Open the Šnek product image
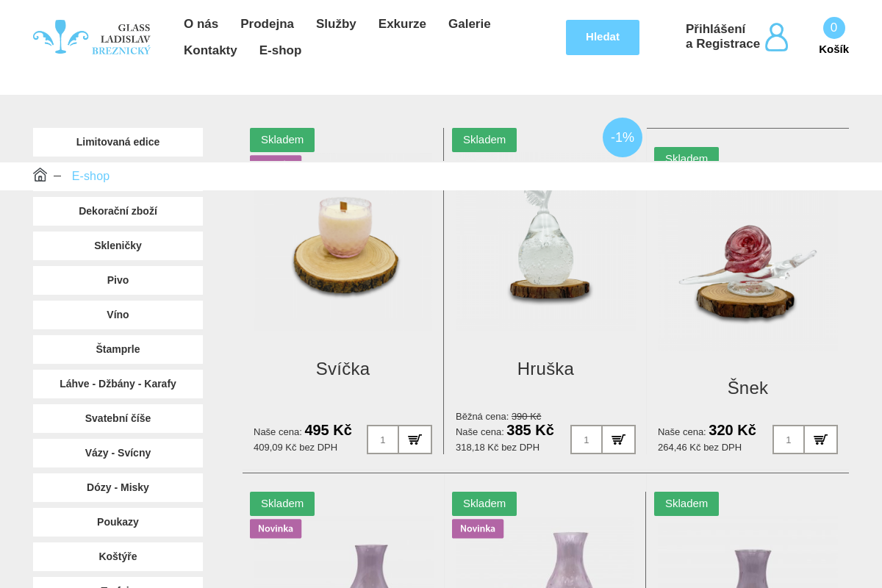The height and width of the screenshot is (588, 882). pos(747,268)
